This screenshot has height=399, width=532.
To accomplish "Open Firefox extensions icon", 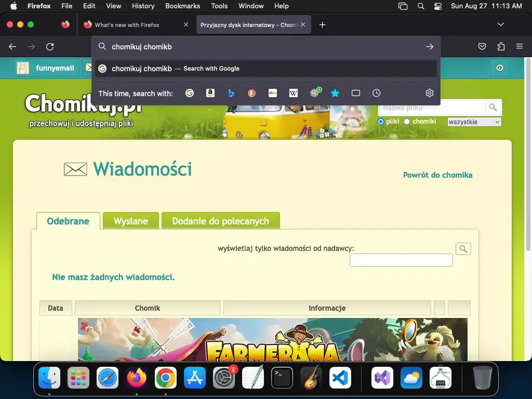I will point(501,46).
